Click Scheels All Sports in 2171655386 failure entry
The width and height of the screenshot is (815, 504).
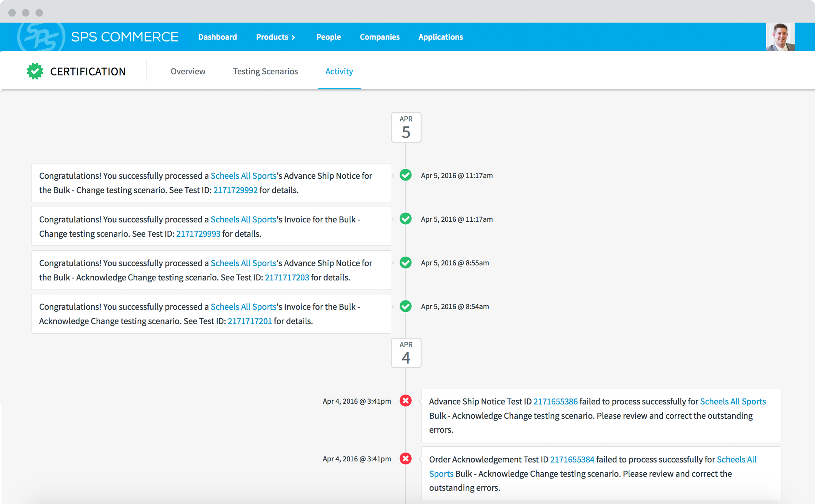733,401
